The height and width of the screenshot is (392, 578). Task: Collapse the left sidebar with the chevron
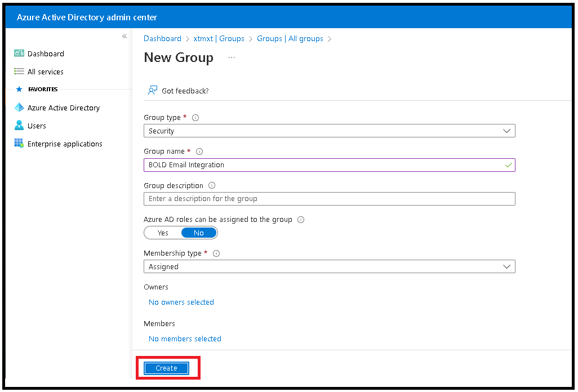pos(125,35)
